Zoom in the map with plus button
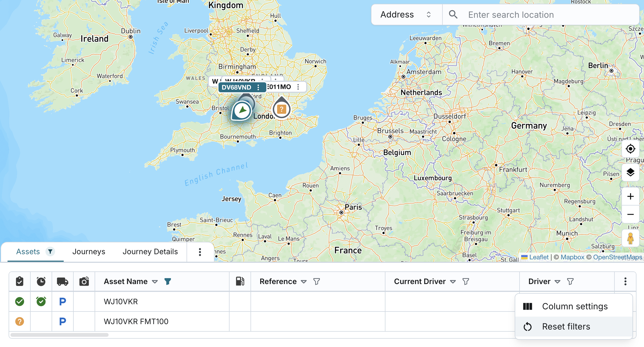Image resolution: width=644 pixels, height=347 pixels. [x=630, y=196]
